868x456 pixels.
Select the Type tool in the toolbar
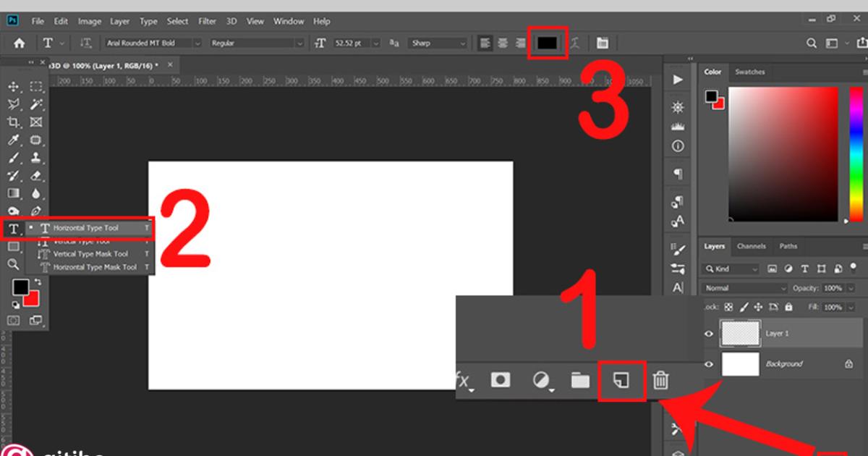13,229
